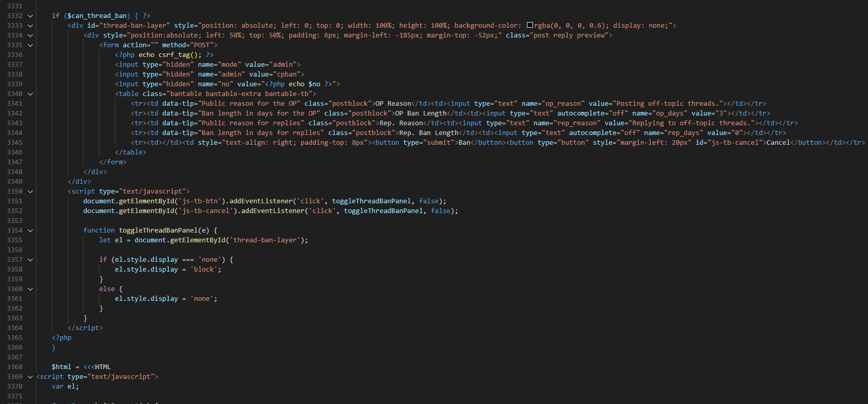Click the closing </form> tag

113,162
